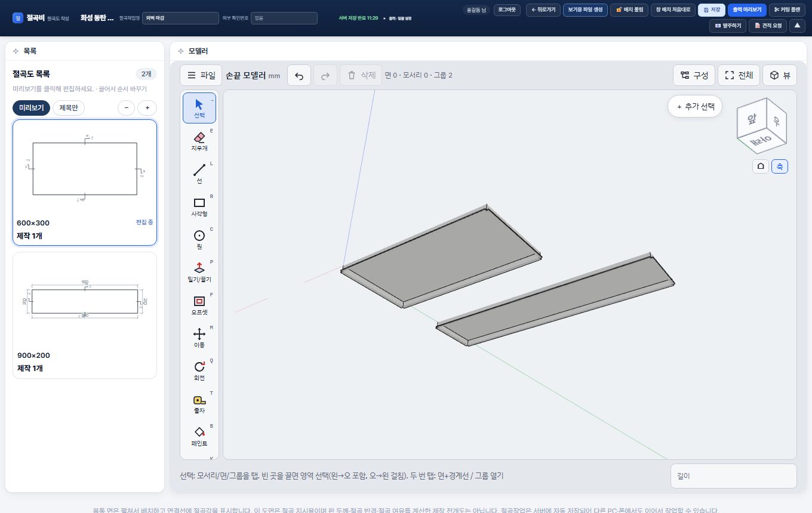Viewport: 812px width, 513px height.
Task: Reset camera with the home icon
Action: [760, 166]
